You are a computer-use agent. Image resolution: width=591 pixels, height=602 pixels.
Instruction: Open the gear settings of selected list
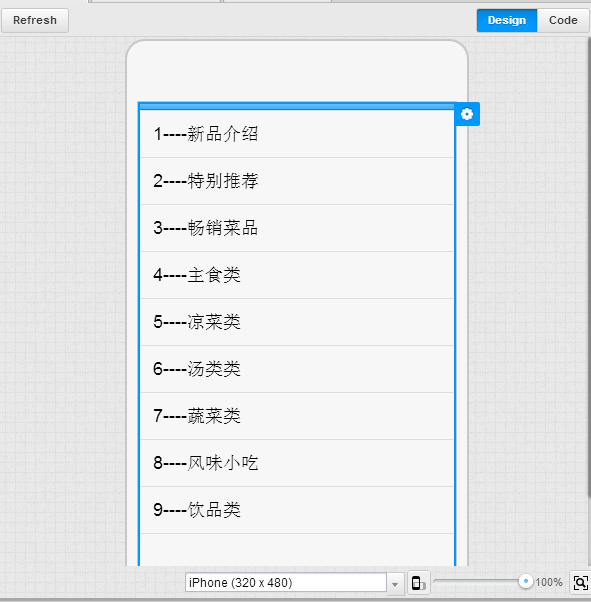coord(467,114)
